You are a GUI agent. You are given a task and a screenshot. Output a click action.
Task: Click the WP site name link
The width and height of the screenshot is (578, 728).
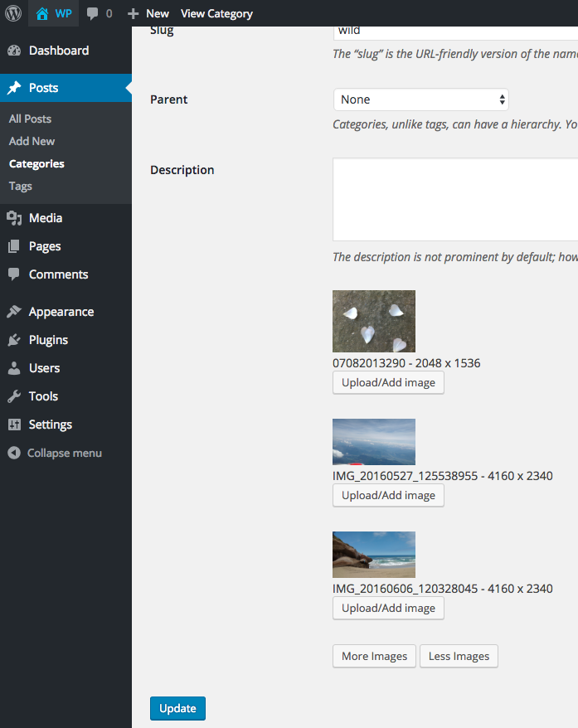tap(63, 13)
